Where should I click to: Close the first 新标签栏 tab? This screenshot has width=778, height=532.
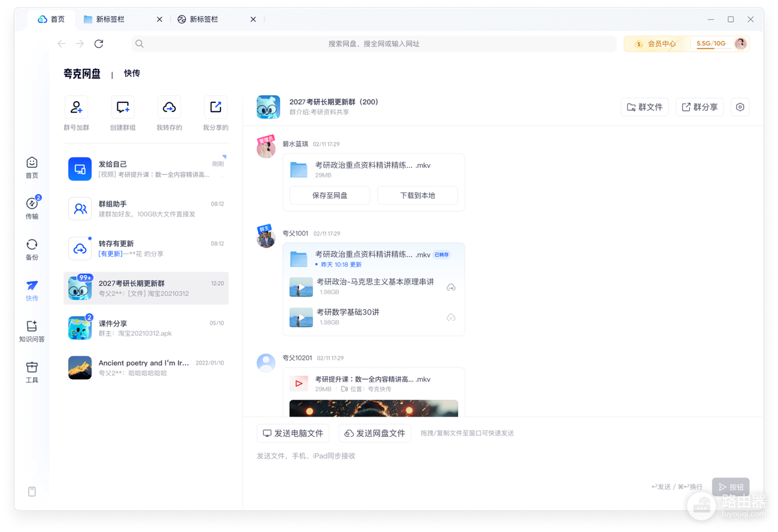coord(159,19)
